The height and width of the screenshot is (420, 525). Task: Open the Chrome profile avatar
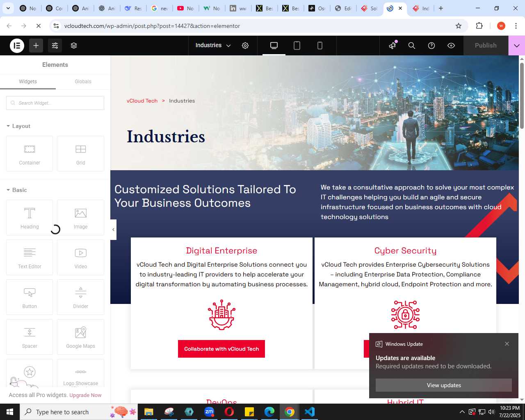pyautogui.click(x=501, y=26)
